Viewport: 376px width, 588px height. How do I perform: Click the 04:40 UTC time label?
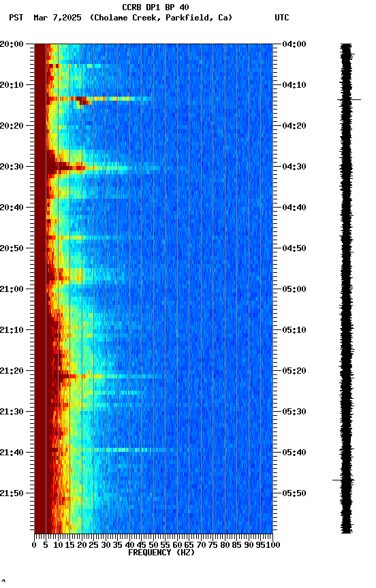point(294,208)
